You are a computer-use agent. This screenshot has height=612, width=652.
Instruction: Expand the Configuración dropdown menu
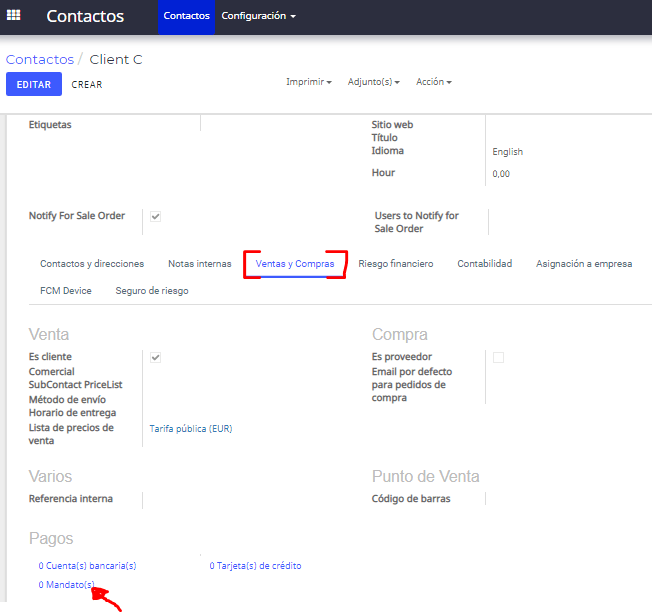pyautogui.click(x=258, y=16)
